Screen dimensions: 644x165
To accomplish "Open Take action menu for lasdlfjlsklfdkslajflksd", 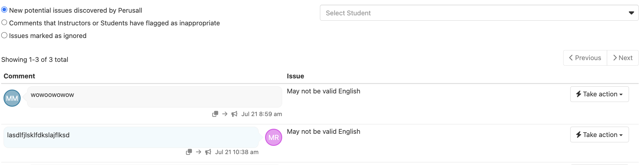I will click(599, 135).
